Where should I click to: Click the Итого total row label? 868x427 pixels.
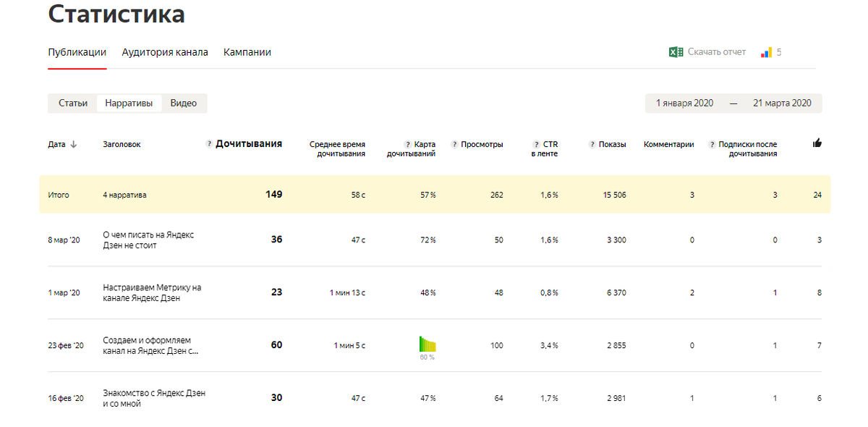pos(59,195)
